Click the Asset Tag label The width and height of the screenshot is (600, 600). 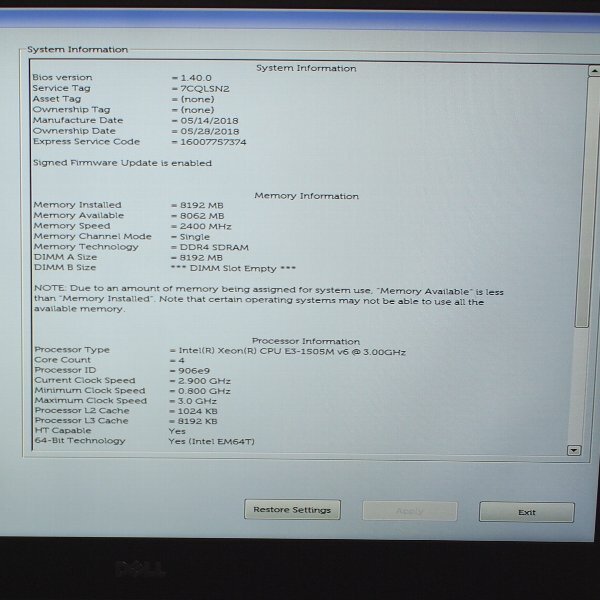[x=57, y=99]
